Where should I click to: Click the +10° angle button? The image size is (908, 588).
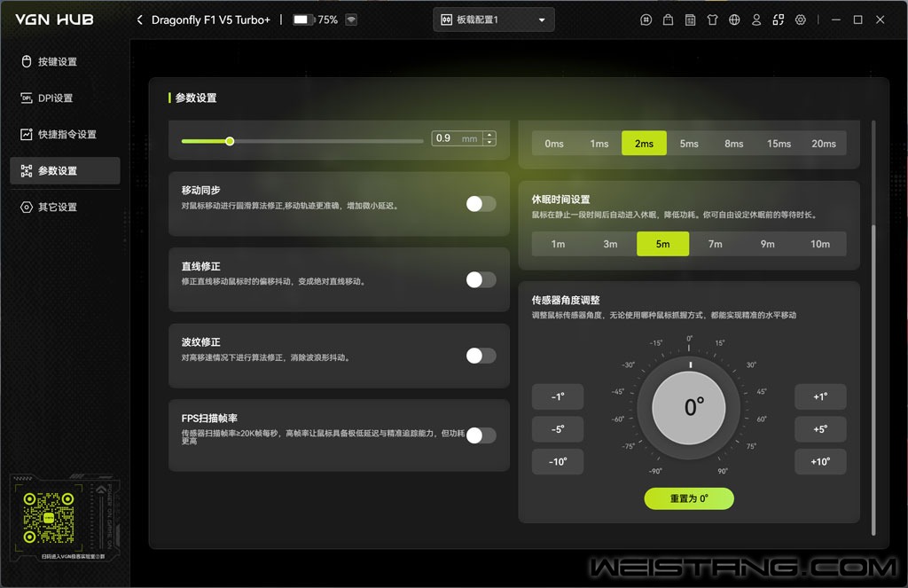click(x=820, y=462)
